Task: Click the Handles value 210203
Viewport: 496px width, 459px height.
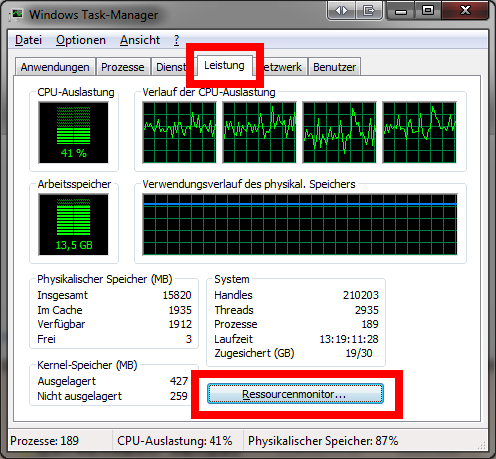Action: click(361, 295)
